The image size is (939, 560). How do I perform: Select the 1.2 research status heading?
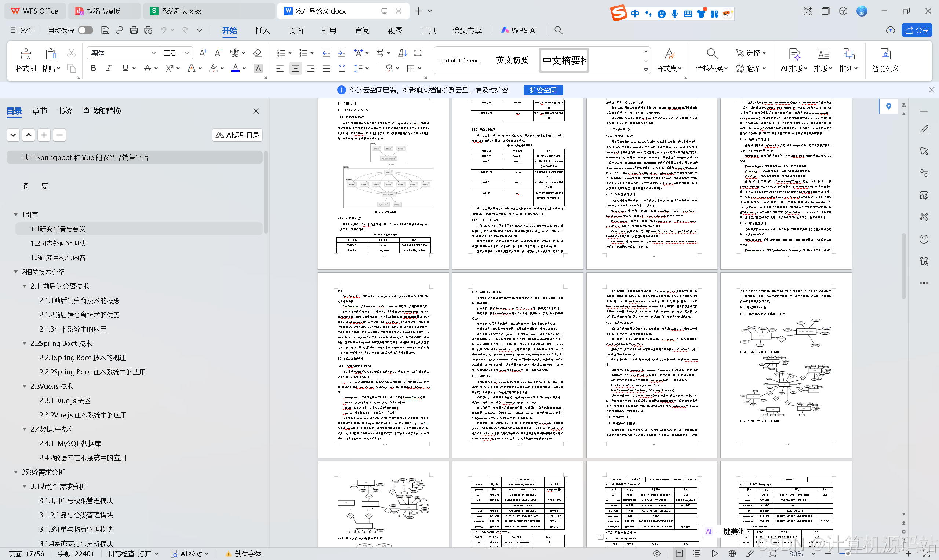point(58,244)
